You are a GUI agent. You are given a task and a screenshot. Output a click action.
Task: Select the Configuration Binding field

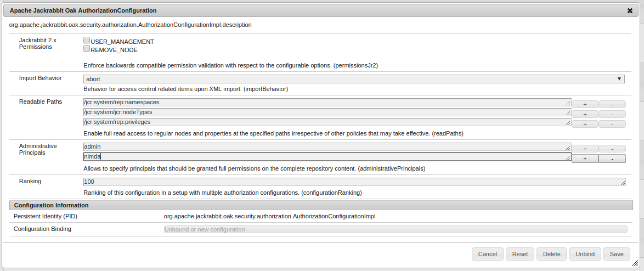pos(395,229)
